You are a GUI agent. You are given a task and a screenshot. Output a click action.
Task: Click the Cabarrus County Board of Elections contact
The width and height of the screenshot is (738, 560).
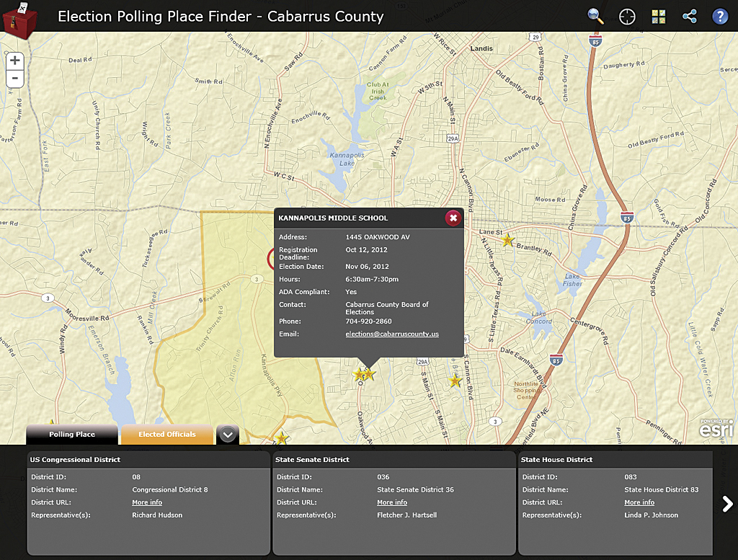point(387,308)
